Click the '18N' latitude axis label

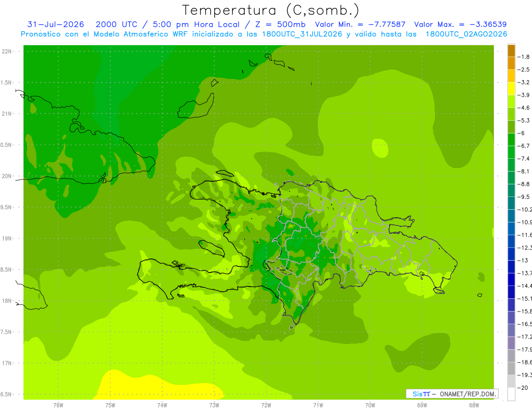point(7,301)
